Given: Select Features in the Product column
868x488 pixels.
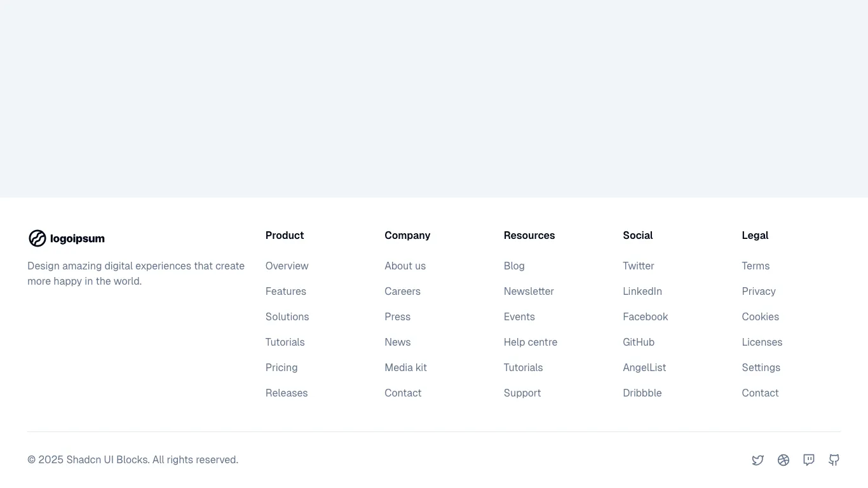Looking at the screenshot, I should point(285,291).
